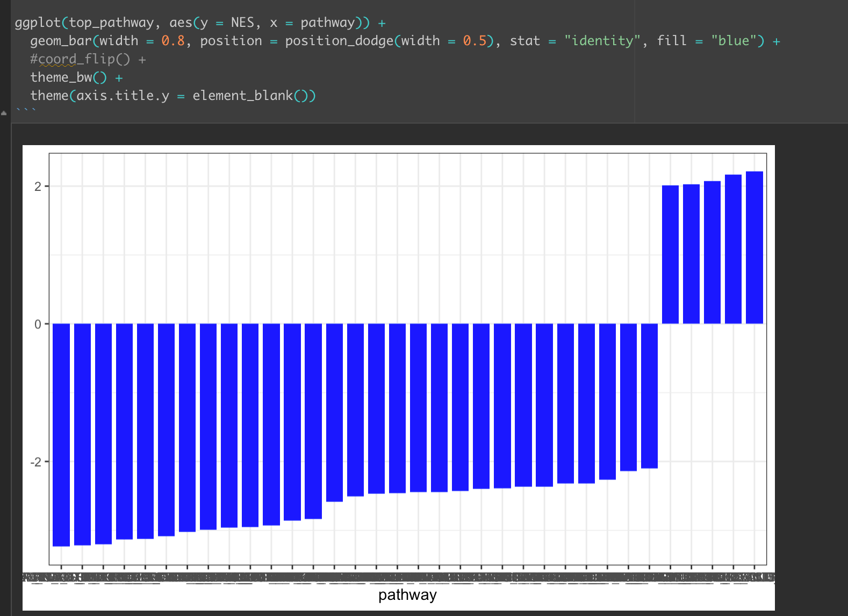Collapse the chunk output with the small arrow
The image size is (848, 616).
point(4,113)
